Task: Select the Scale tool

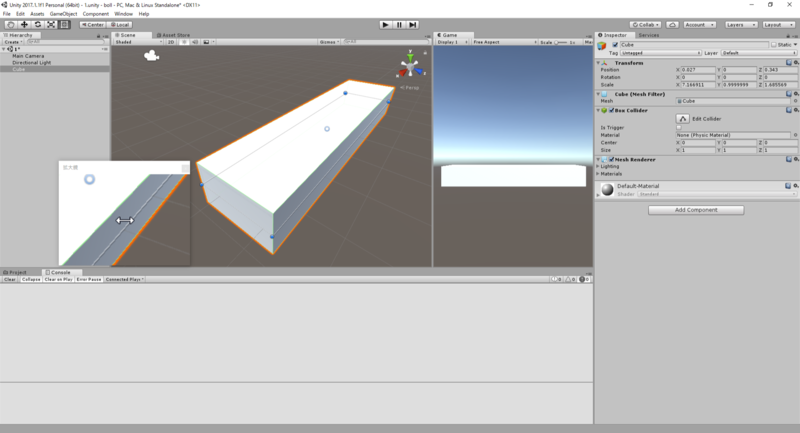Action: pyautogui.click(x=51, y=24)
